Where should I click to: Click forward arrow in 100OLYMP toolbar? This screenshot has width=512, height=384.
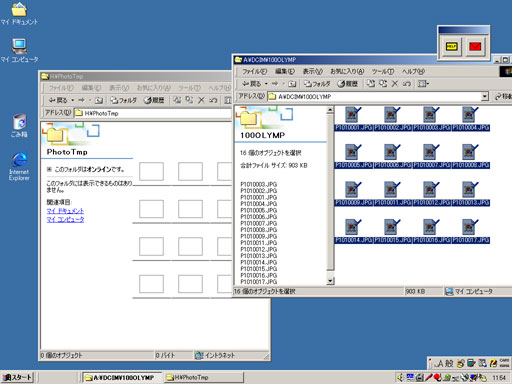click(x=275, y=84)
